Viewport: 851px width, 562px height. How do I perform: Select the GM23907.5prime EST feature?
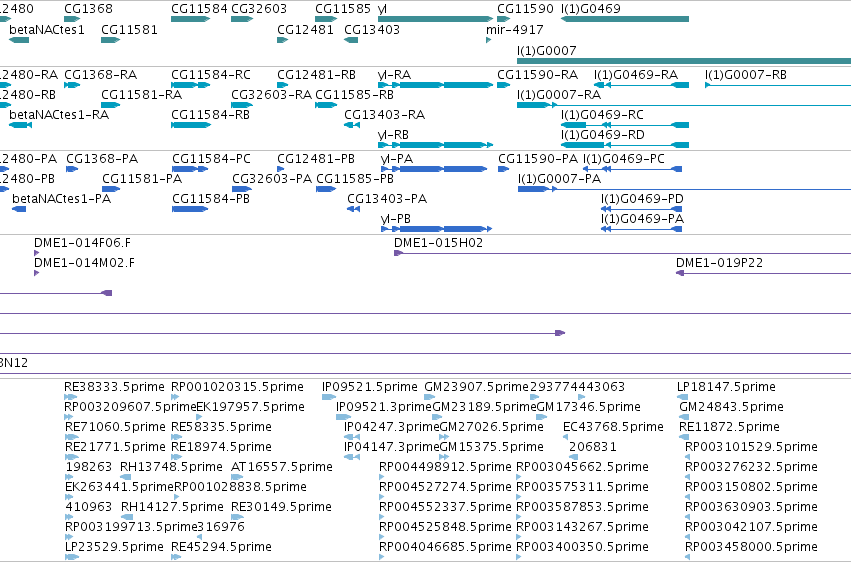click(430, 397)
